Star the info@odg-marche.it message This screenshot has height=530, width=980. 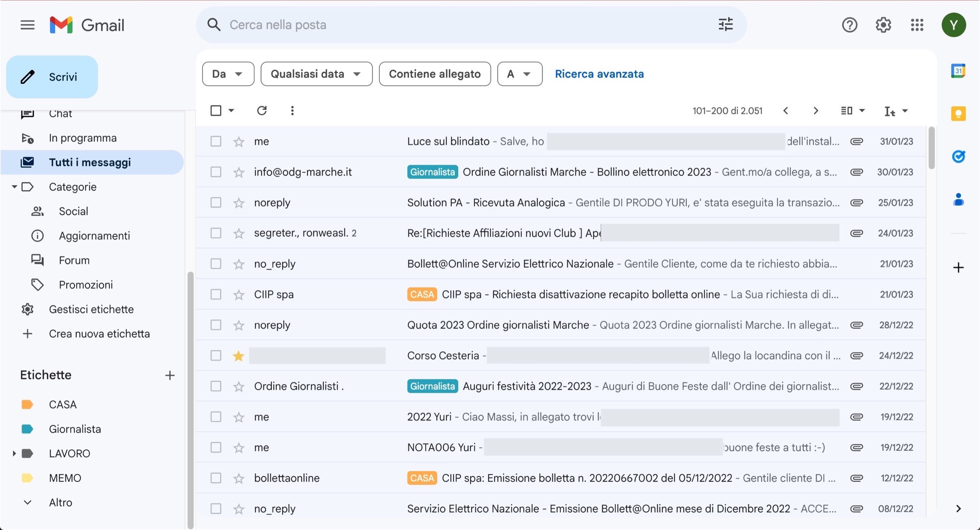coord(238,172)
